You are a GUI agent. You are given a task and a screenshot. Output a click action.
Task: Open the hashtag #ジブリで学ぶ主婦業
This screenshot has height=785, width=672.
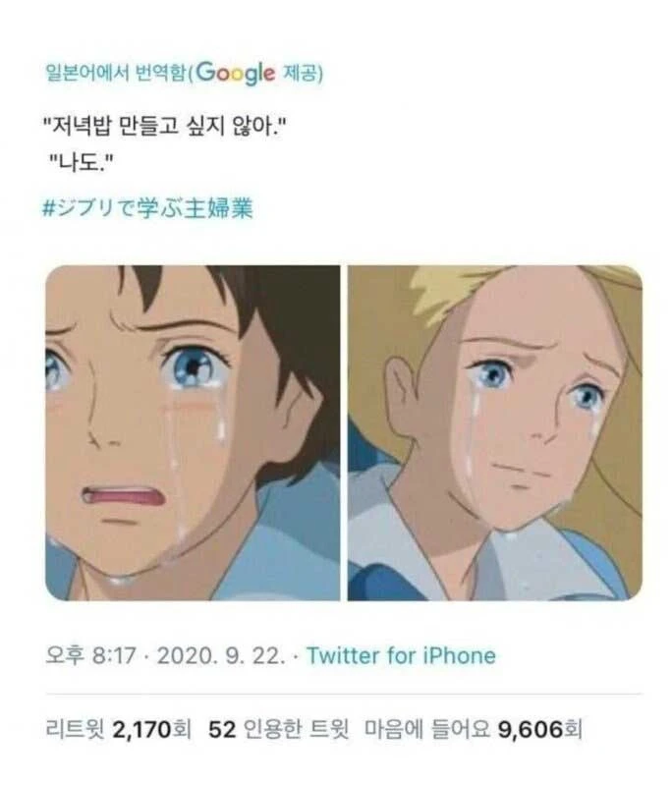[x=148, y=207]
